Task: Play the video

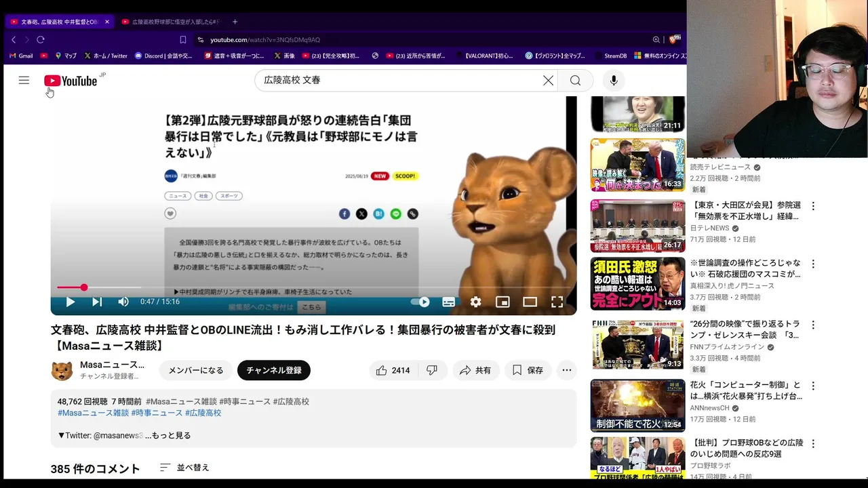Action: [x=70, y=302]
